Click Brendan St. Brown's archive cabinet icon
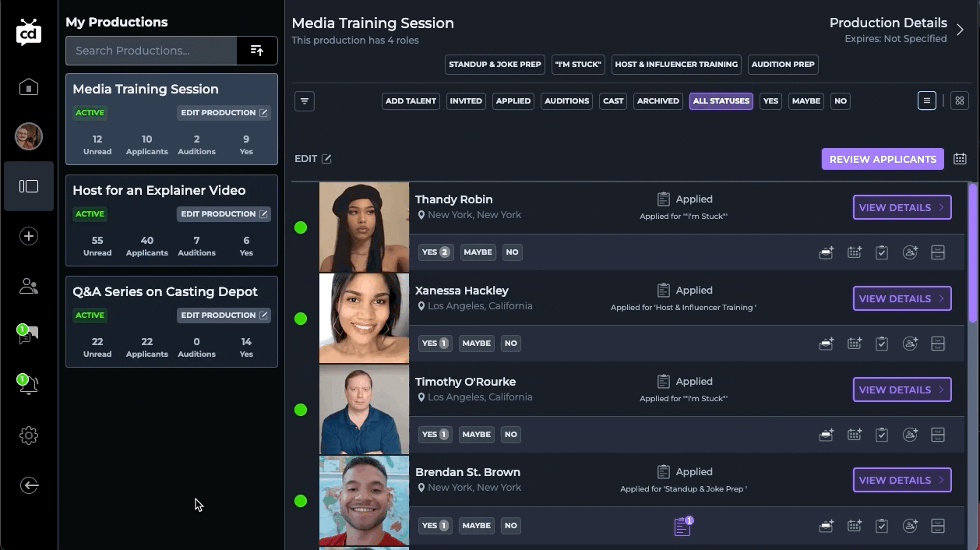The height and width of the screenshot is (550, 980). [x=938, y=526]
